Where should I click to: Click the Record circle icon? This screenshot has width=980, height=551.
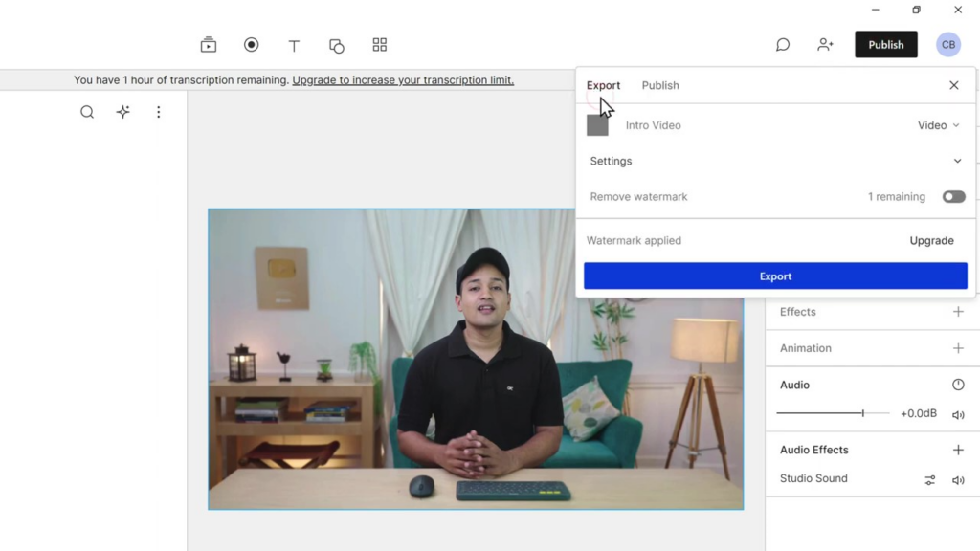(x=252, y=44)
